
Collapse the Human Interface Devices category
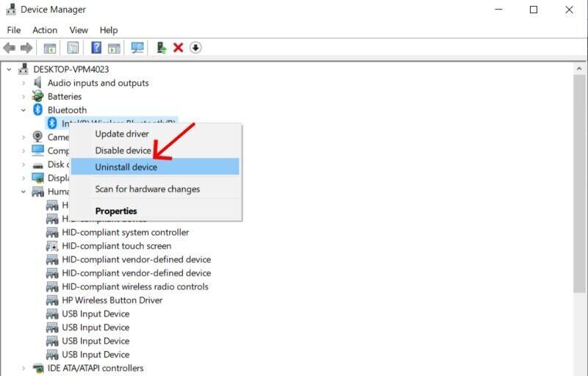(24, 192)
